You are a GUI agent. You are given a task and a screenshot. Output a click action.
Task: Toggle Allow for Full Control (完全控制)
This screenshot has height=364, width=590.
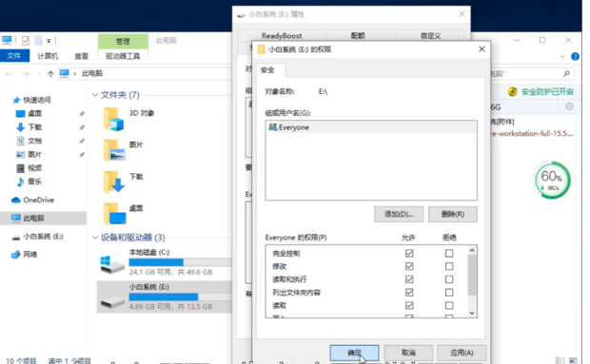409,253
